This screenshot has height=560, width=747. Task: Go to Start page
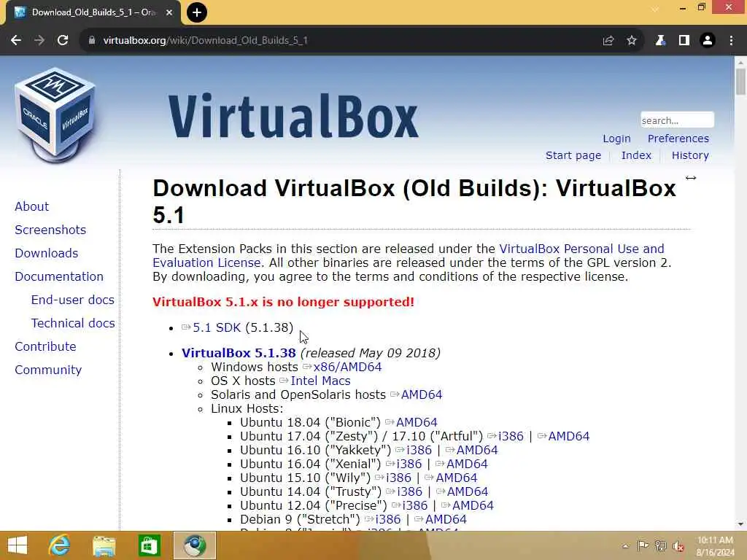pos(573,155)
